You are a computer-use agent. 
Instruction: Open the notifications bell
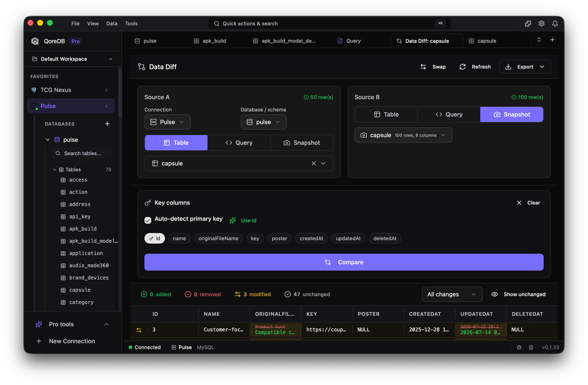(x=555, y=23)
